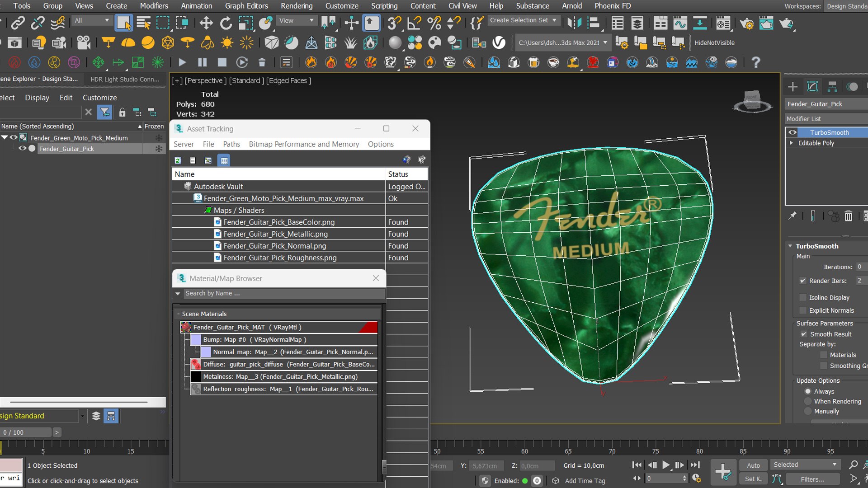Click the Add Time Tag button
Viewport: 868px width, 488px height.
[x=585, y=481]
